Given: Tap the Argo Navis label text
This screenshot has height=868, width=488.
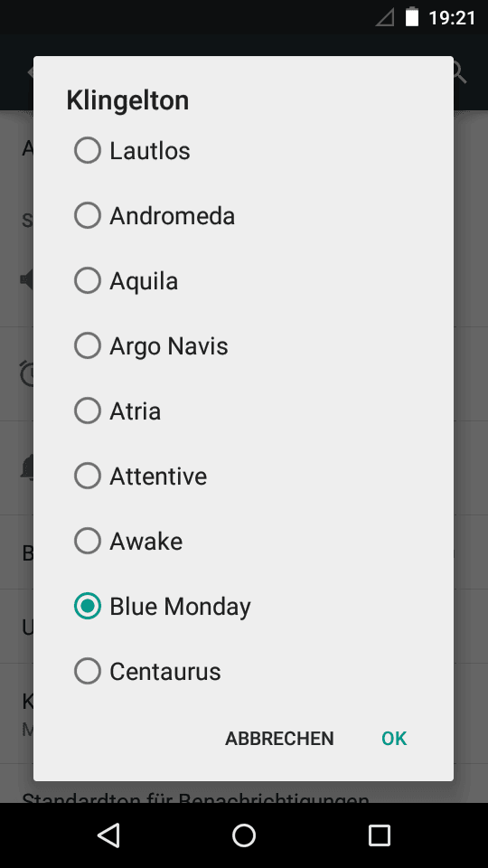Looking at the screenshot, I should pyautogui.click(x=169, y=346).
